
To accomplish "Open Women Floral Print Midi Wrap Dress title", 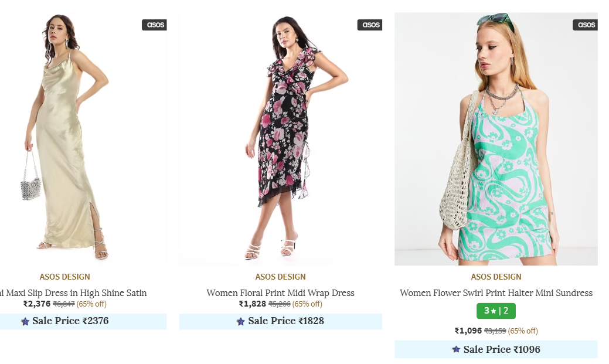I will tap(281, 292).
